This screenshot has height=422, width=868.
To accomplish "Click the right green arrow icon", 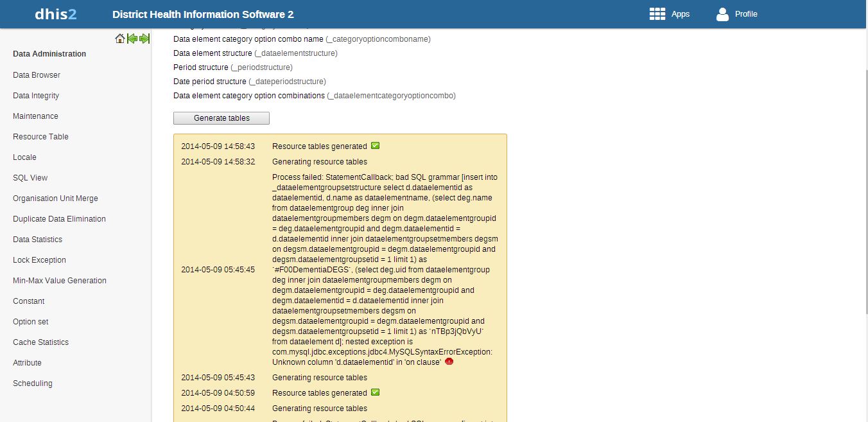I will tap(144, 39).
